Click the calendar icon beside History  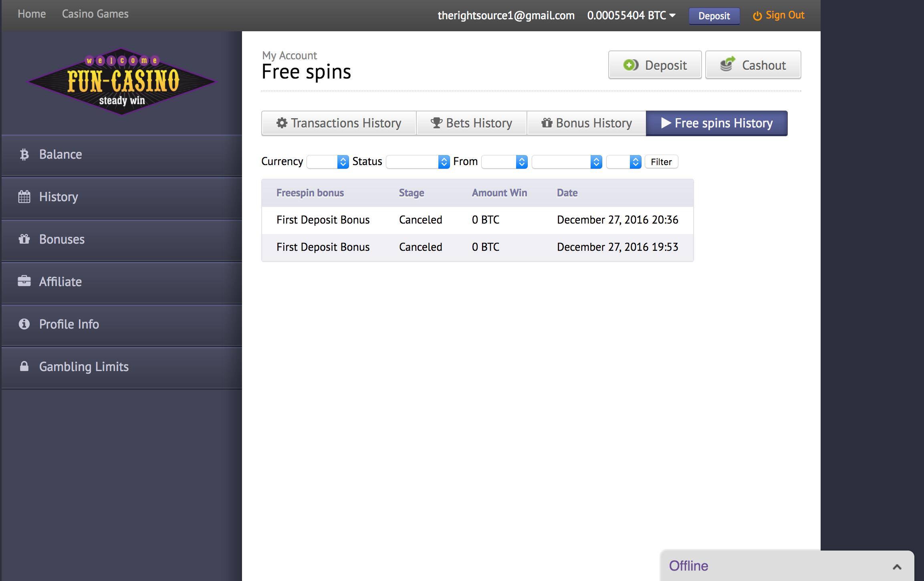click(24, 197)
